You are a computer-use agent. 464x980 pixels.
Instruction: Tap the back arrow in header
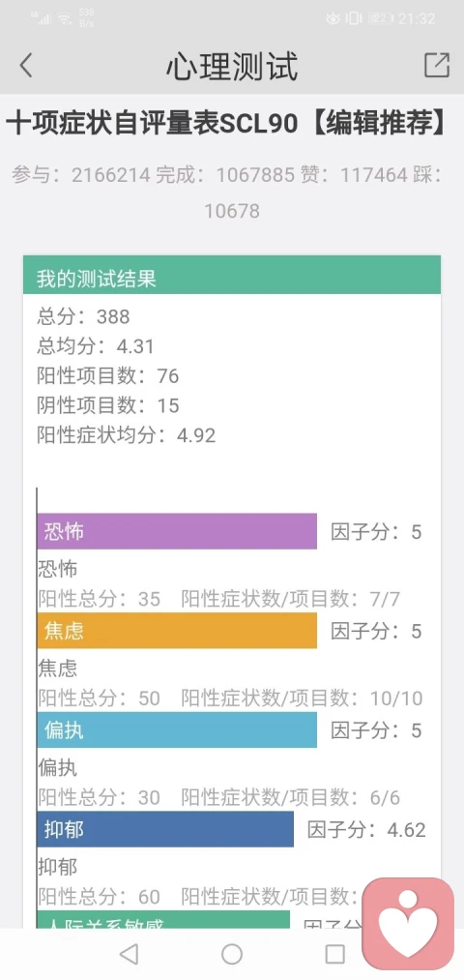[x=25, y=65]
